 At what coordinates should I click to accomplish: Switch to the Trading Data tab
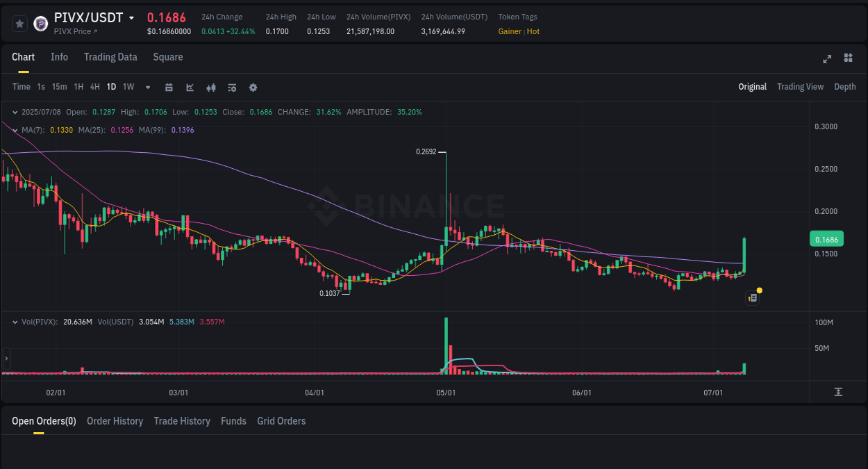point(110,57)
